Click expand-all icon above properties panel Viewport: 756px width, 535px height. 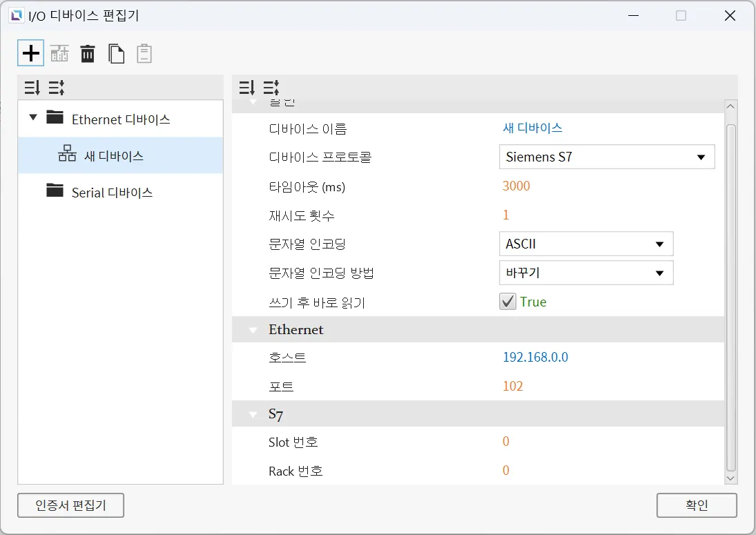pos(246,88)
